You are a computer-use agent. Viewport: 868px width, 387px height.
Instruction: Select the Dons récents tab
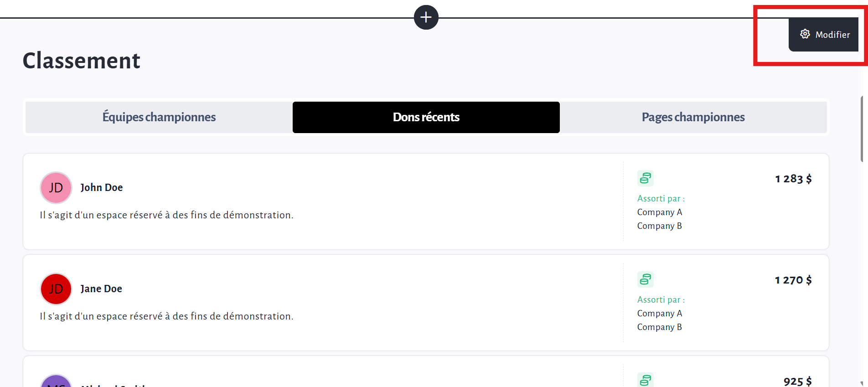[426, 117]
